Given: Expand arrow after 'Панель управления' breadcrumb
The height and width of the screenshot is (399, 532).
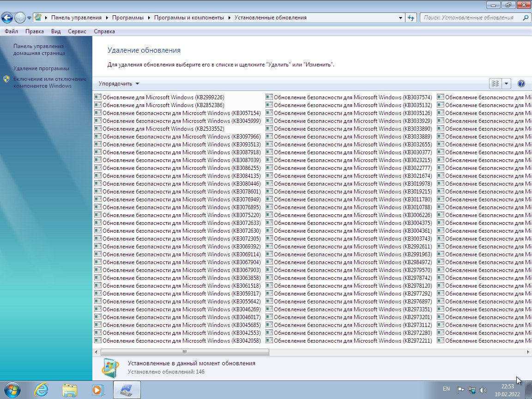Looking at the screenshot, I should point(107,18).
